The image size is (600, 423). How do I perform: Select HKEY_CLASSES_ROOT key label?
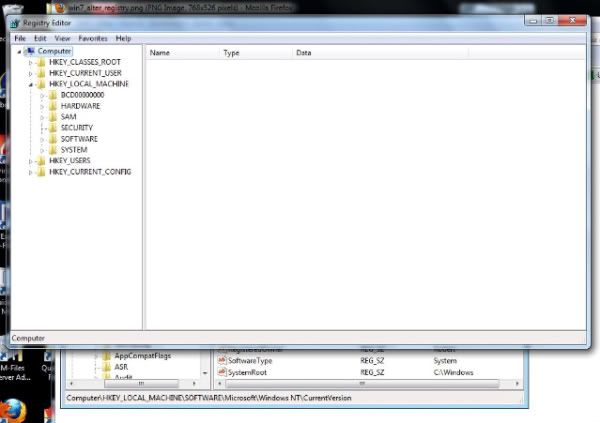point(85,62)
